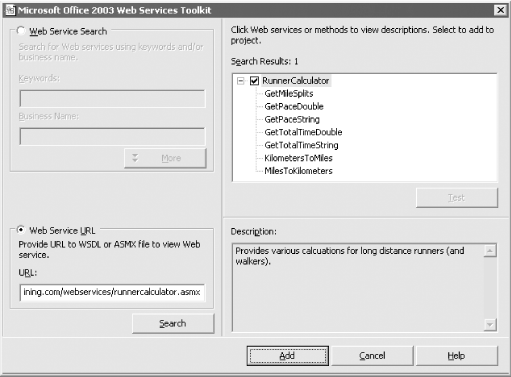Click the Cancel button
The width and height of the screenshot is (511, 377).
372,356
